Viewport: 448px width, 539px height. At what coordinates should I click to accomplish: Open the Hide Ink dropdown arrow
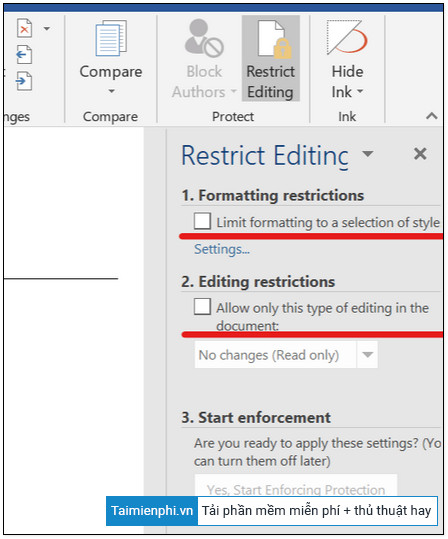360,91
